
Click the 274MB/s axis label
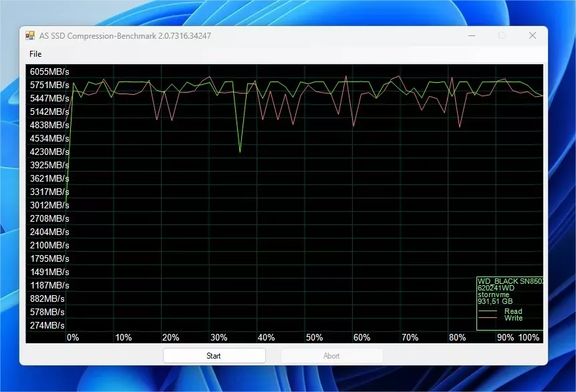click(x=47, y=325)
